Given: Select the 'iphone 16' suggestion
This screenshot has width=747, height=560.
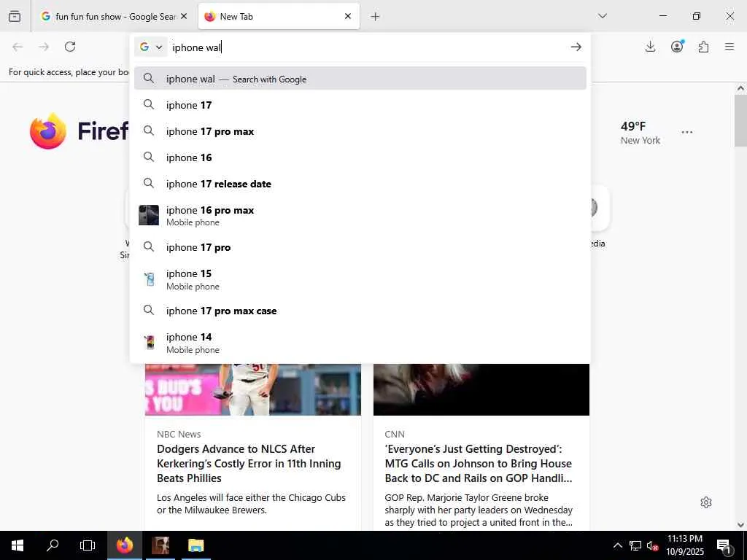Looking at the screenshot, I should [x=360, y=157].
